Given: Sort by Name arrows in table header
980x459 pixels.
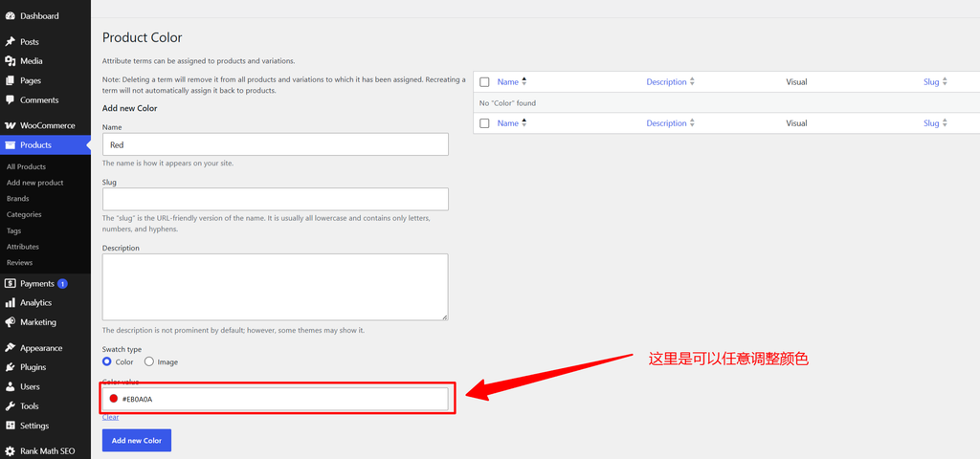Looking at the screenshot, I should pyautogui.click(x=524, y=82).
